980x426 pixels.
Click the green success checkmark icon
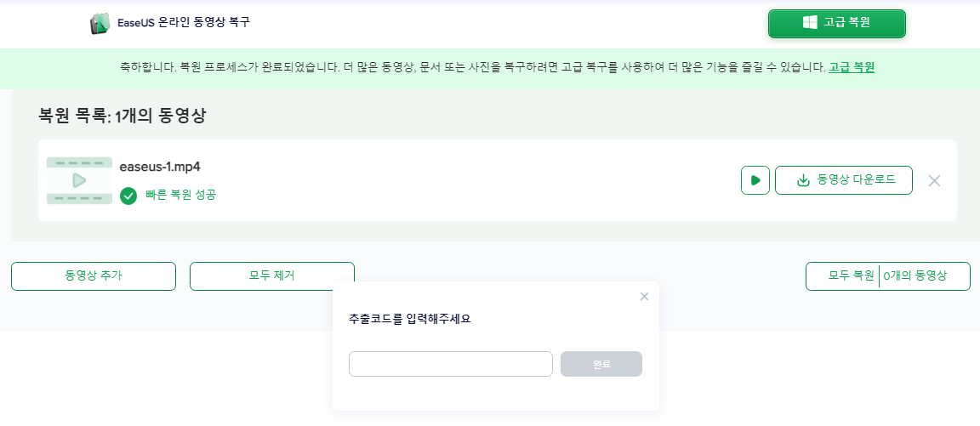pyautogui.click(x=128, y=196)
